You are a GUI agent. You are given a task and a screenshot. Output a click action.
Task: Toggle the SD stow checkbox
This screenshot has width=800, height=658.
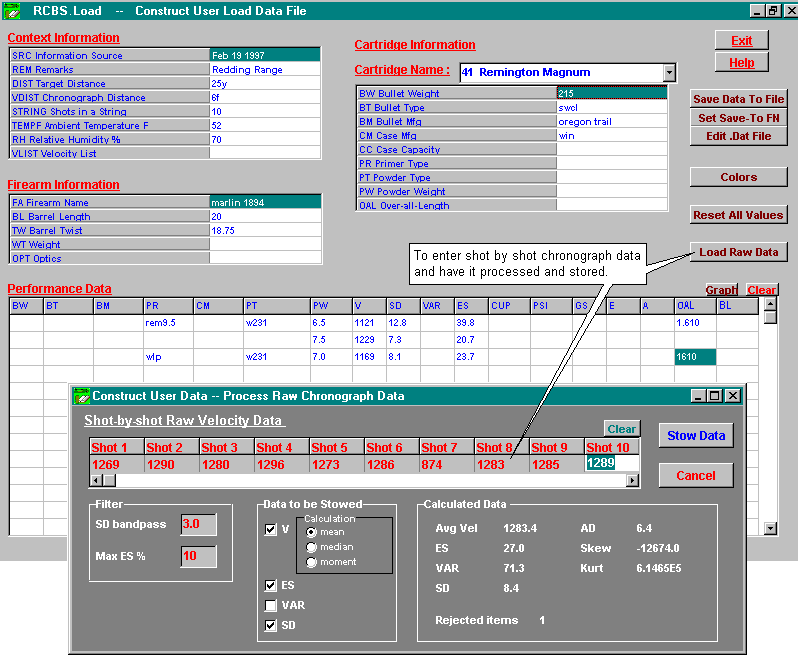point(271,625)
